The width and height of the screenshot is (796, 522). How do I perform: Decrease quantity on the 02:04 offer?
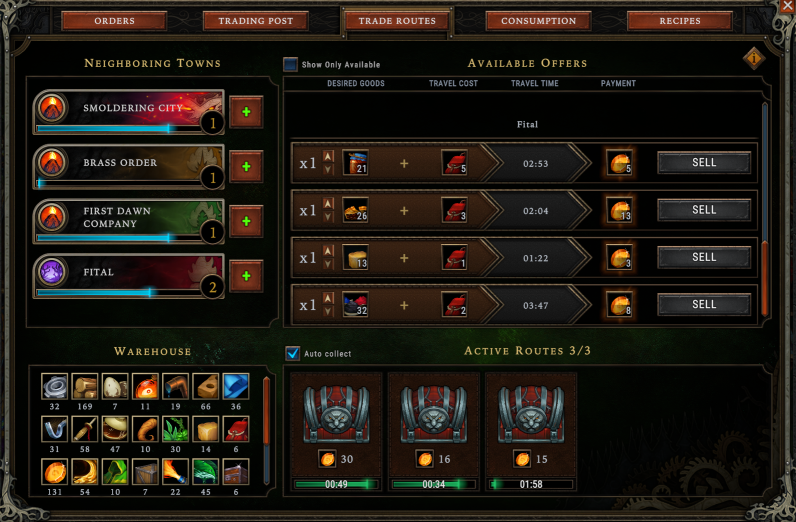pyautogui.click(x=328, y=217)
